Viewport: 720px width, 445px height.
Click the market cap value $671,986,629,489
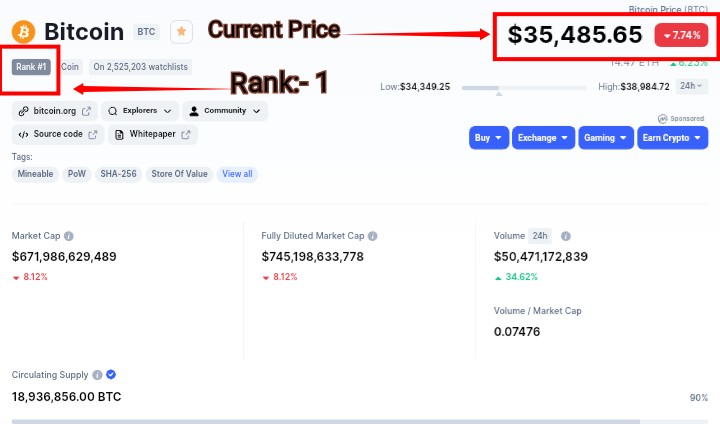coord(64,257)
